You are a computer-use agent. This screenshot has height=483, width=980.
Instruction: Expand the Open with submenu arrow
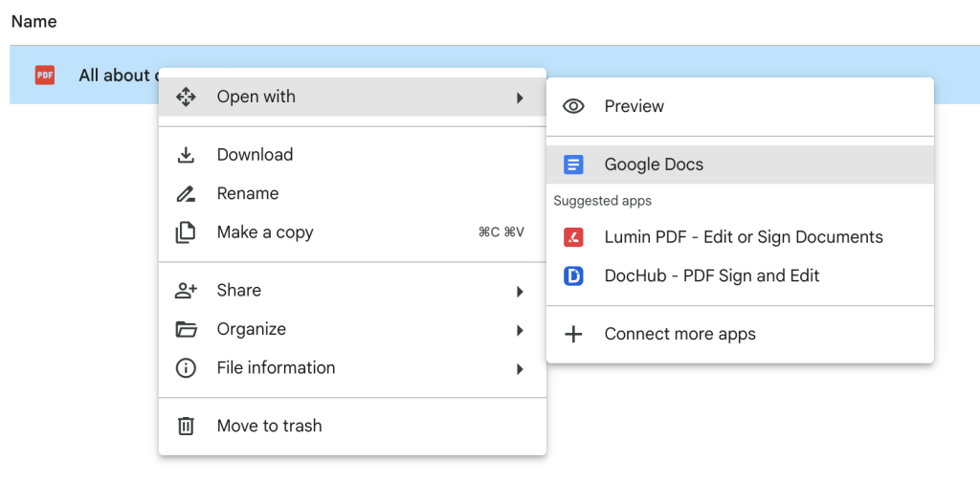point(520,98)
